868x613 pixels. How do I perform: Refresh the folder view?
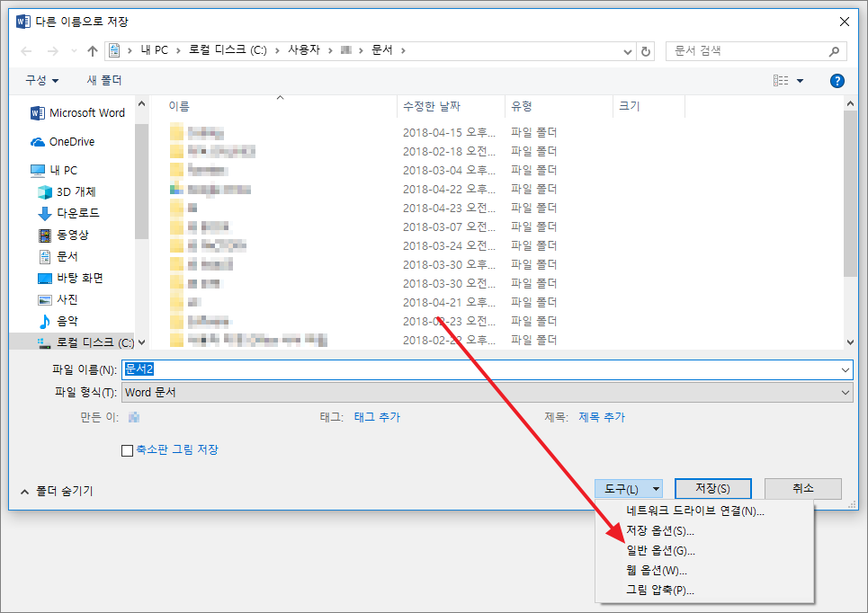(646, 51)
